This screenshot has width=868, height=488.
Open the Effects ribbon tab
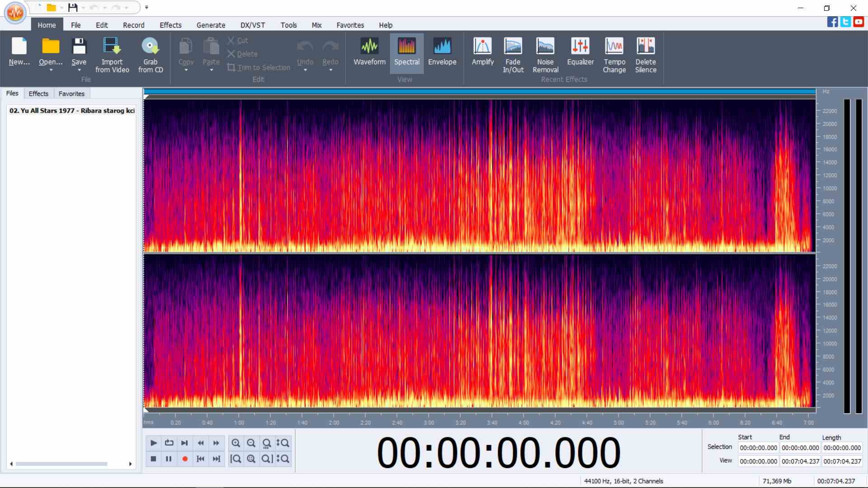click(x=170, y=25)
